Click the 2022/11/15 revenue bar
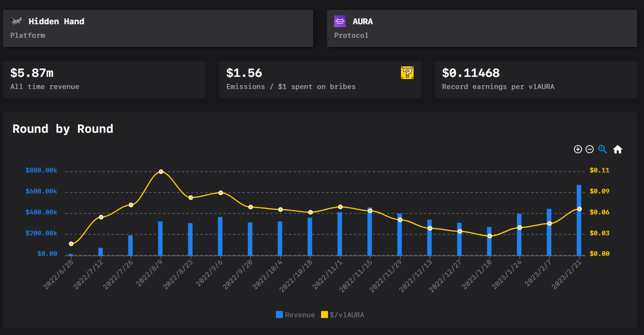The width and height of the screenshot is (644, 335). pos(370,232)
